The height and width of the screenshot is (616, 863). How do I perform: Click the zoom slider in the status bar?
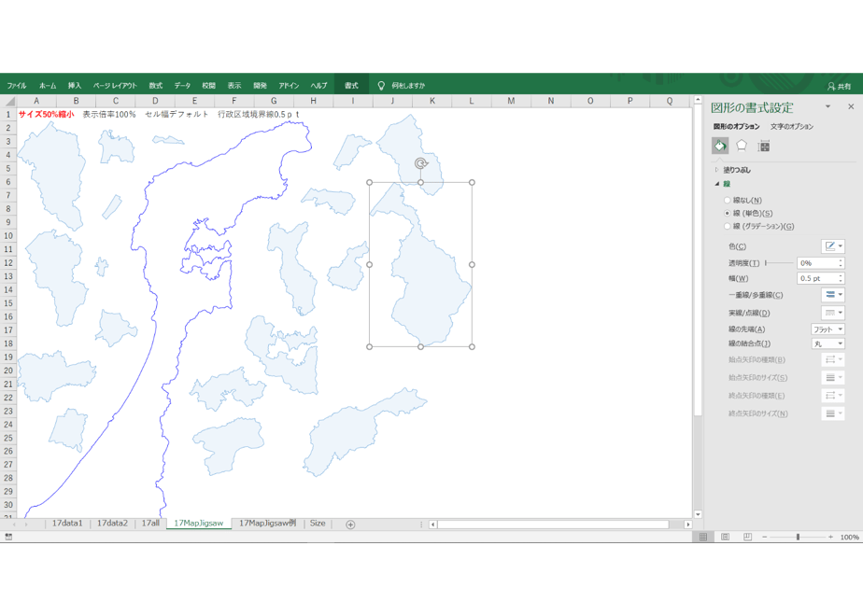point(798,537)
